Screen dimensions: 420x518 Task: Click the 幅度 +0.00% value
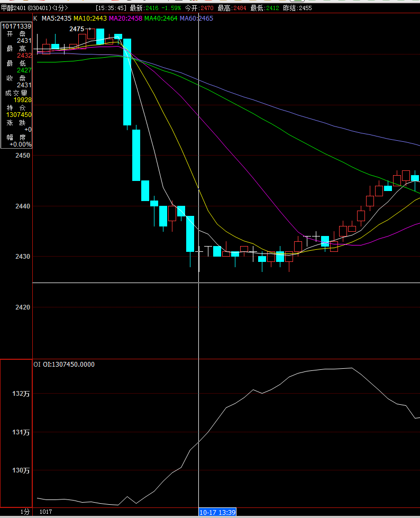pos(21,144)
